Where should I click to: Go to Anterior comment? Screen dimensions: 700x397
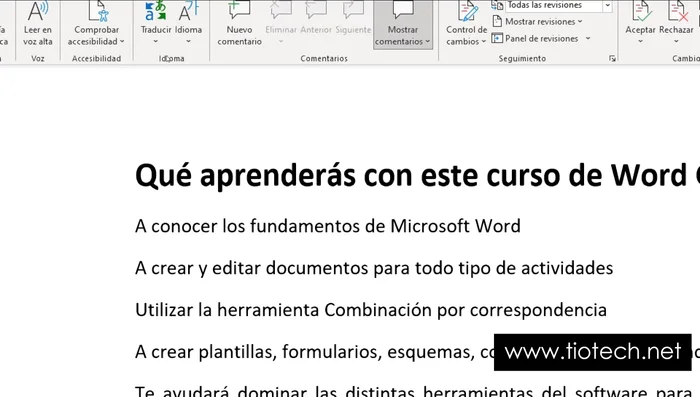pyautogui.click(x=316, y=11)
